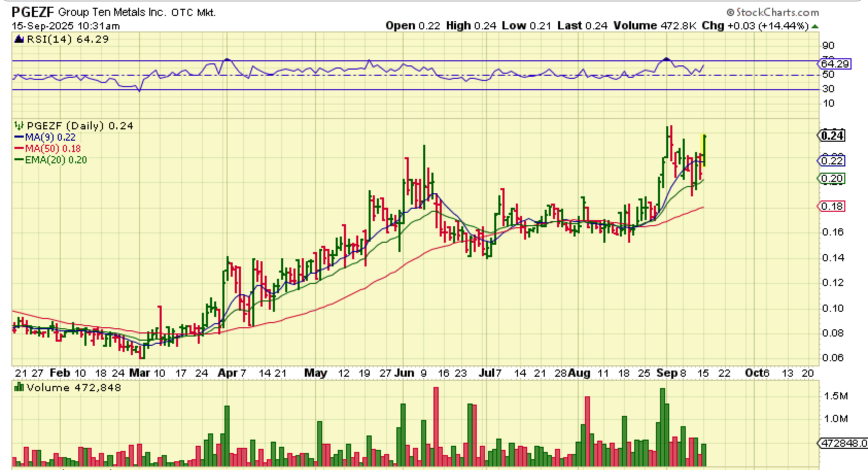Image resolution: width=868 pixels, height=470 pixels.
Task: Click the Sep label on the date axis
Action: click(x=667, y=373)
